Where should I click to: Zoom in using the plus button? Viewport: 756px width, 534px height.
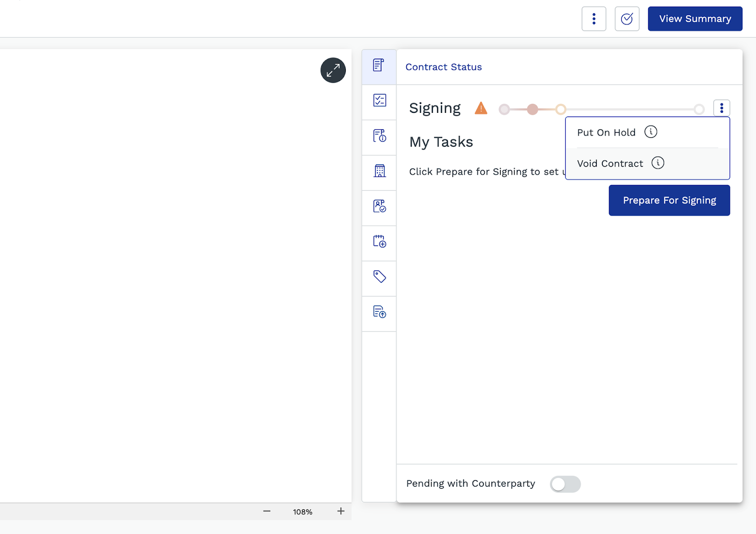point(341,511)
